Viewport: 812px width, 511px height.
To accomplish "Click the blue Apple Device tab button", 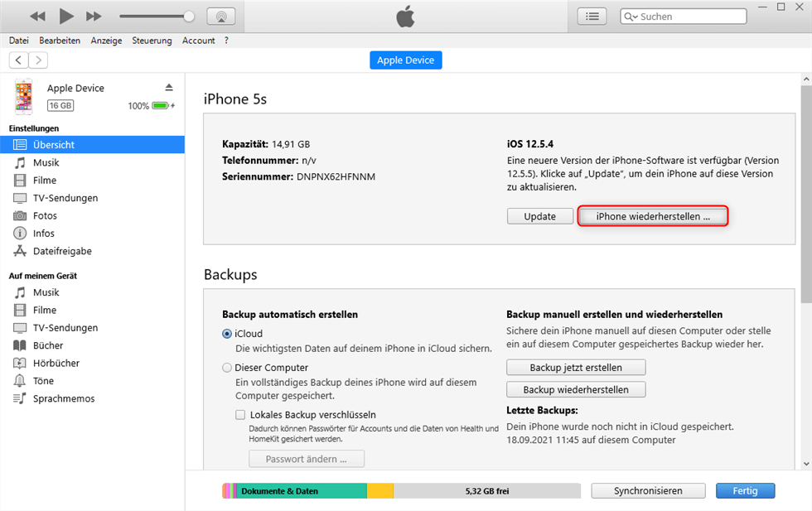I will (405, 60).
